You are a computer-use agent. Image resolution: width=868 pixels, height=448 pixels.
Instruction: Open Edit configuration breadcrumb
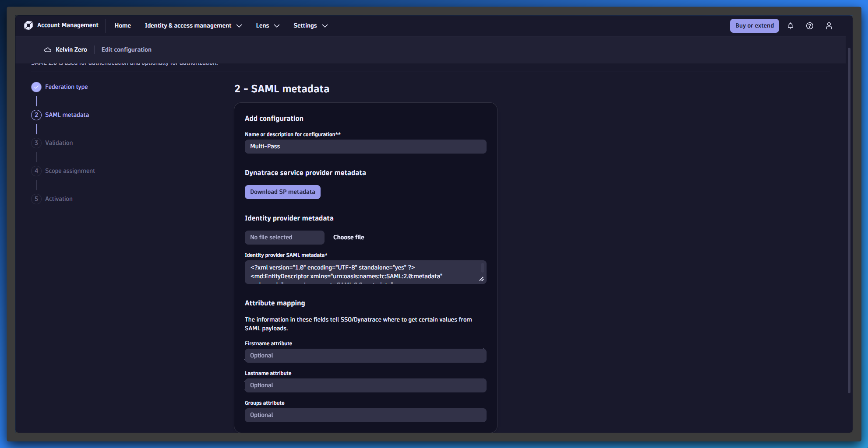pos(127,50)
